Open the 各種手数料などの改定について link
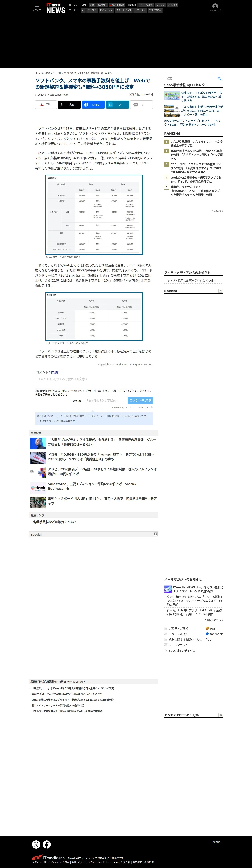The height and width of the screenshot is (868, 252). click(55, 522)
